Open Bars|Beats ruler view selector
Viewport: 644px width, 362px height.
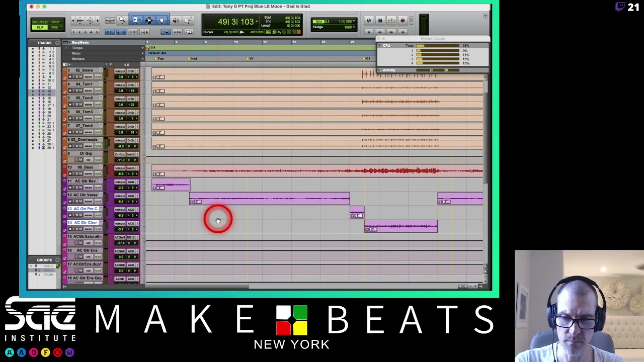point(66,42)
